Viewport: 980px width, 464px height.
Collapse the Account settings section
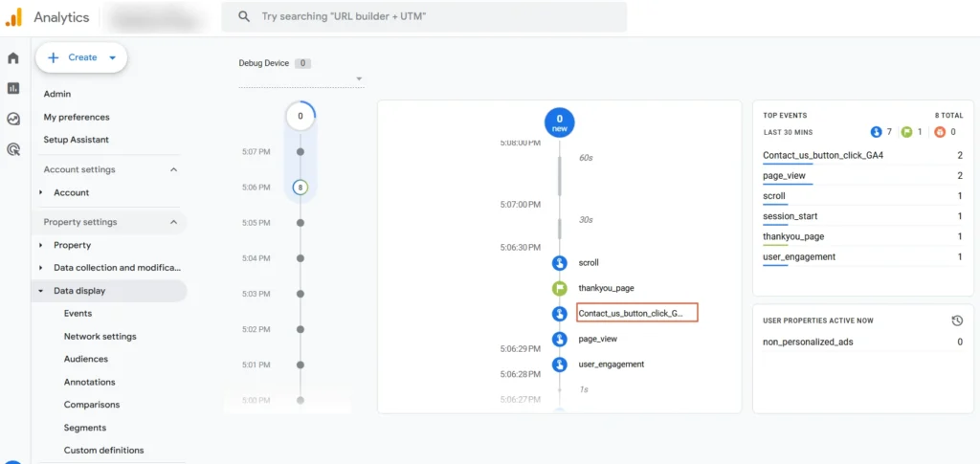click(x=173, y=169)
